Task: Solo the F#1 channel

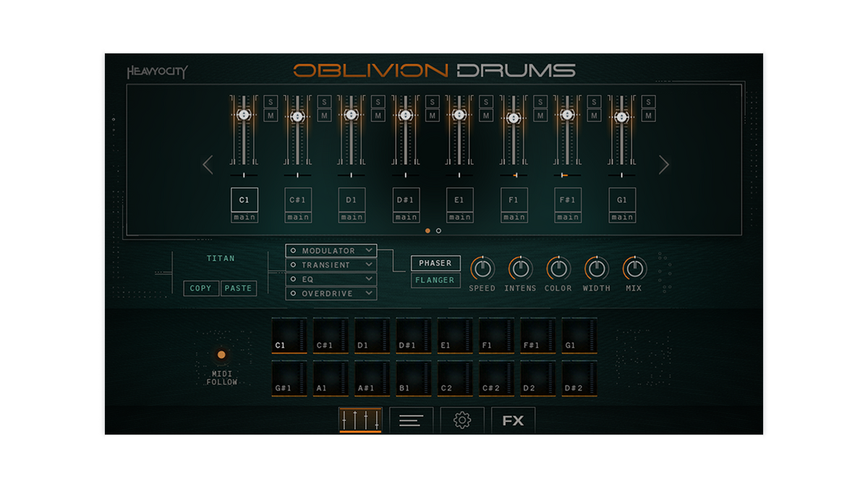Action: 595,102
